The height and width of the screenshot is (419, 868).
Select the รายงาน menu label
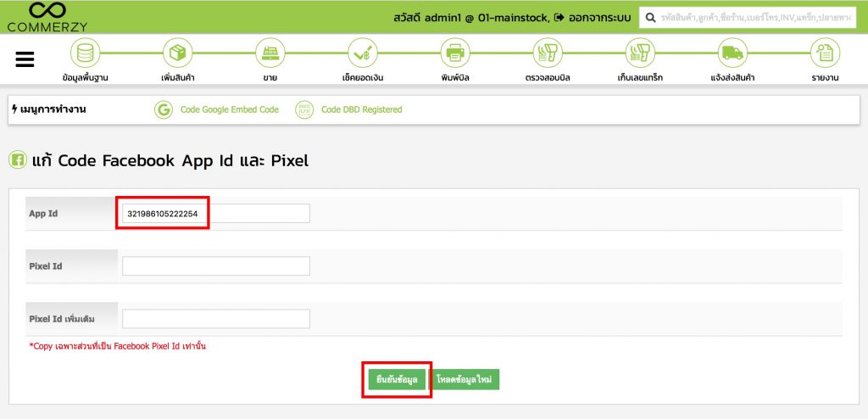click(825, 77)
